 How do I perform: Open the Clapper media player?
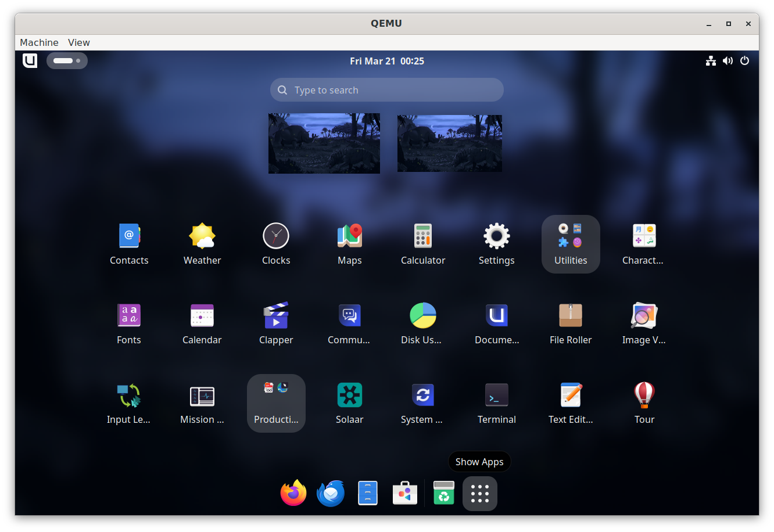pos(276,323)
